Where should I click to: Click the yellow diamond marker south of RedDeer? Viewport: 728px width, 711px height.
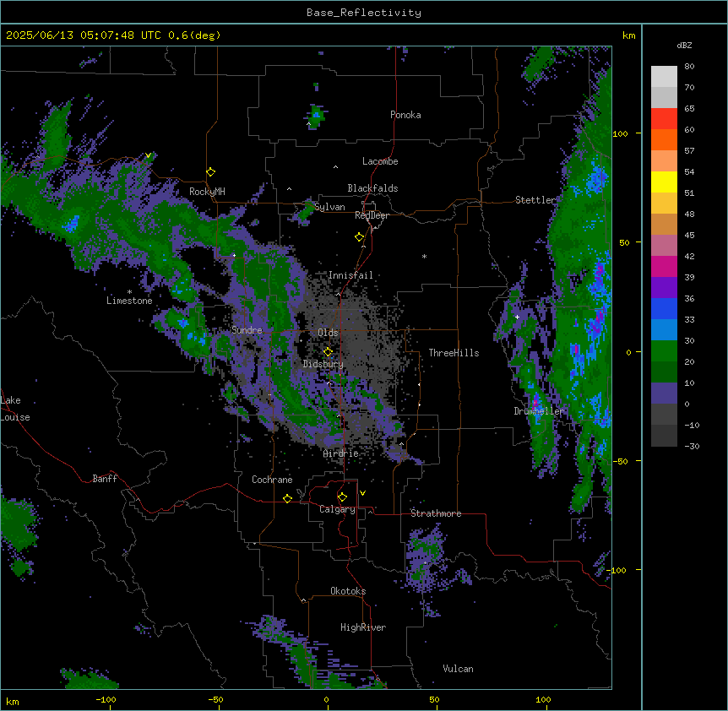(x=360, y=237)
